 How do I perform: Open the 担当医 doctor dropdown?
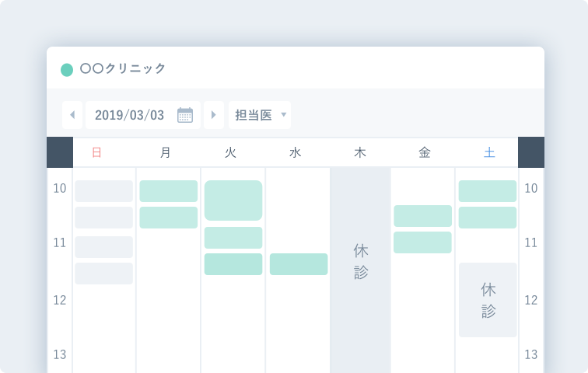[x=260, y=115]
